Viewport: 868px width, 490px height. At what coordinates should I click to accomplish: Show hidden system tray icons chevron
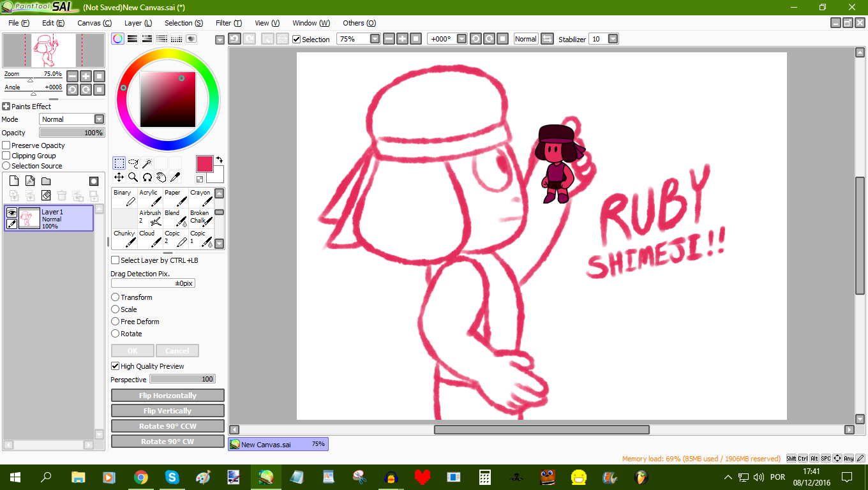[728, 477]
